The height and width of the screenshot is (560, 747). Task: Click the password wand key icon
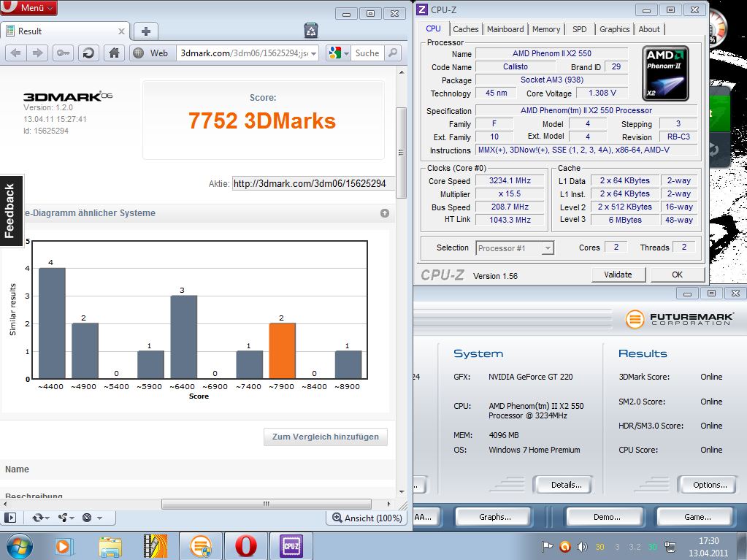pos(63,53)
